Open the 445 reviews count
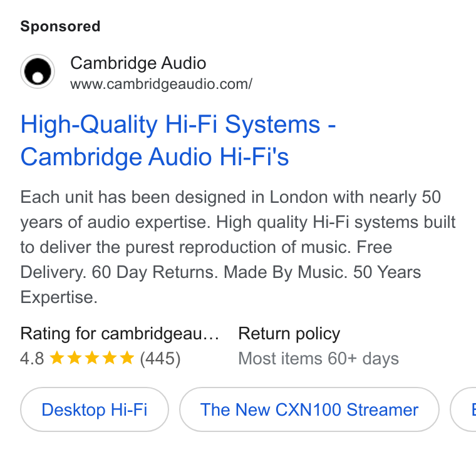476x452 pixels. pos(160,358)
